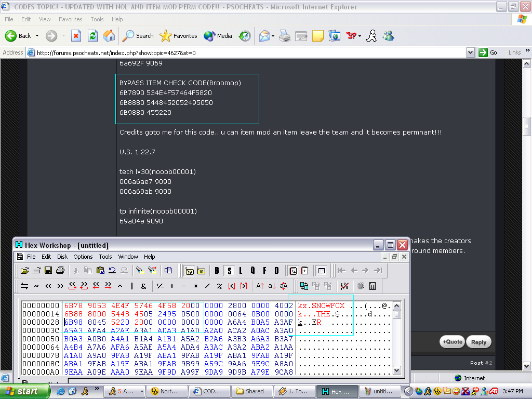
Task: Click the address bar URL field
Action: click(251, 52)
